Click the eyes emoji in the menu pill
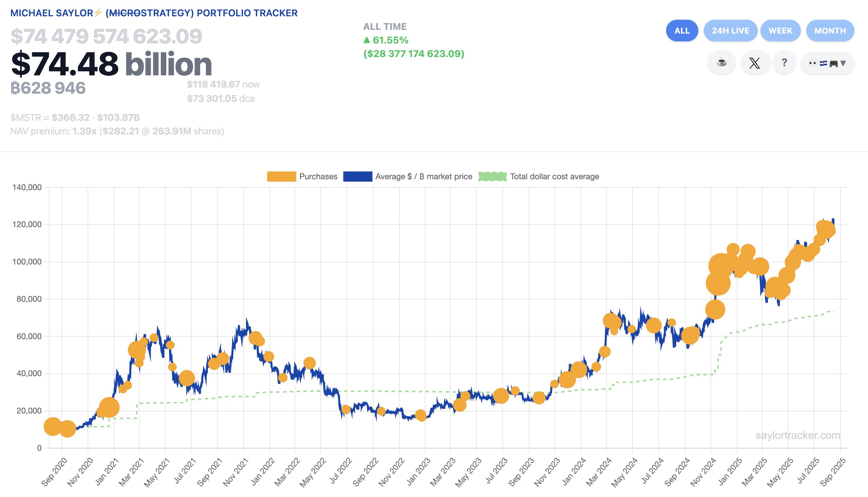Image resolution: width=868 pixels, height=497 pixels. coord(813,63)
